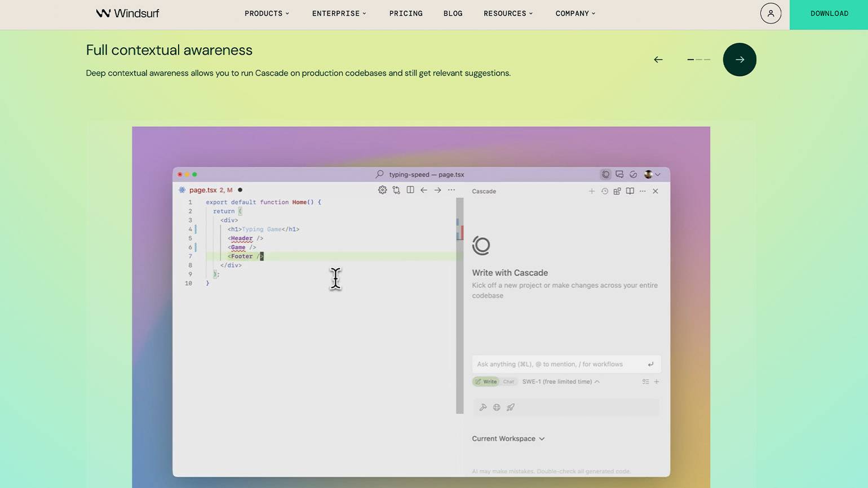Open the Cascade book icon

tap(630, 192)
